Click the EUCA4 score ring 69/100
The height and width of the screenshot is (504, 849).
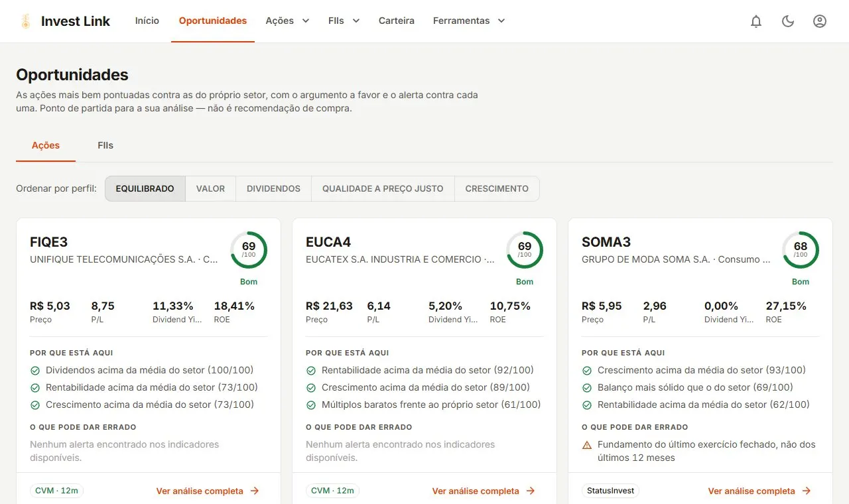coord(525,250)
